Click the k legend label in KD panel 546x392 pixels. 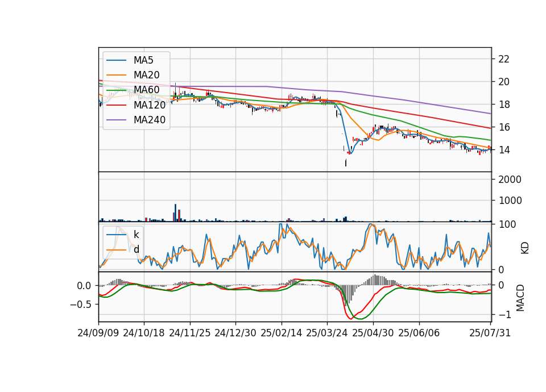[136, 235]
